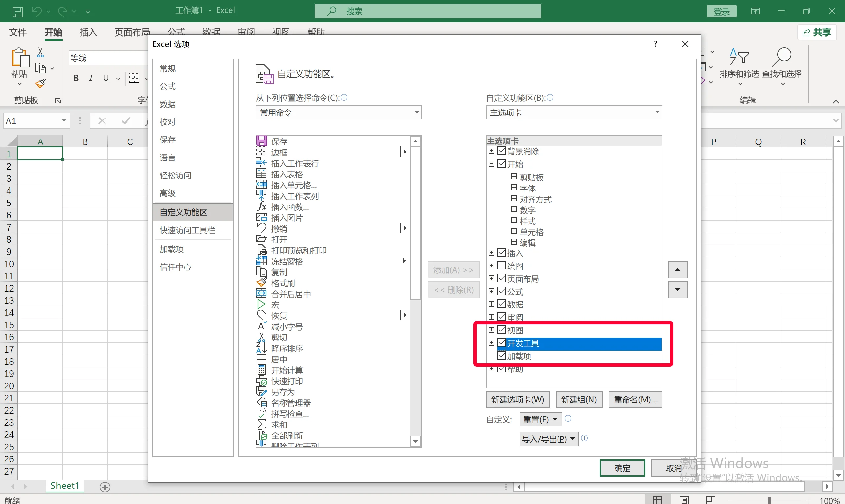
Task: Click the 确定 button to confirm
Action: tap(622, 468)
